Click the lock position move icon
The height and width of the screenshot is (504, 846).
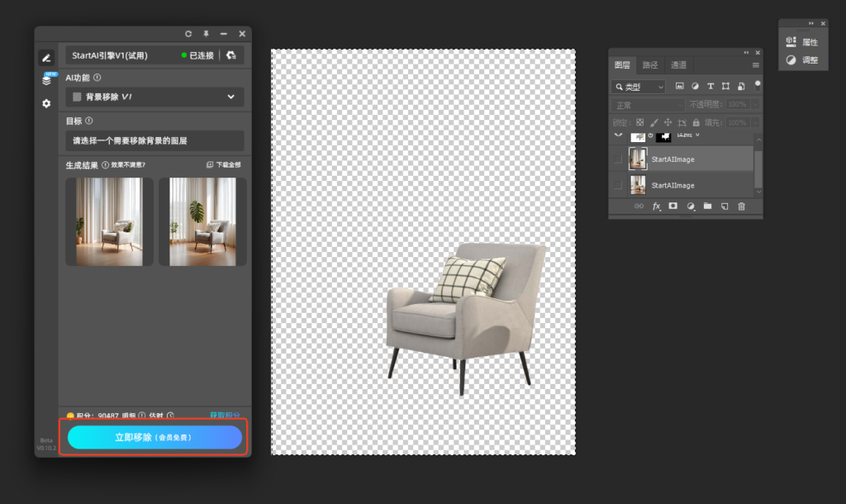pos(668,122)
